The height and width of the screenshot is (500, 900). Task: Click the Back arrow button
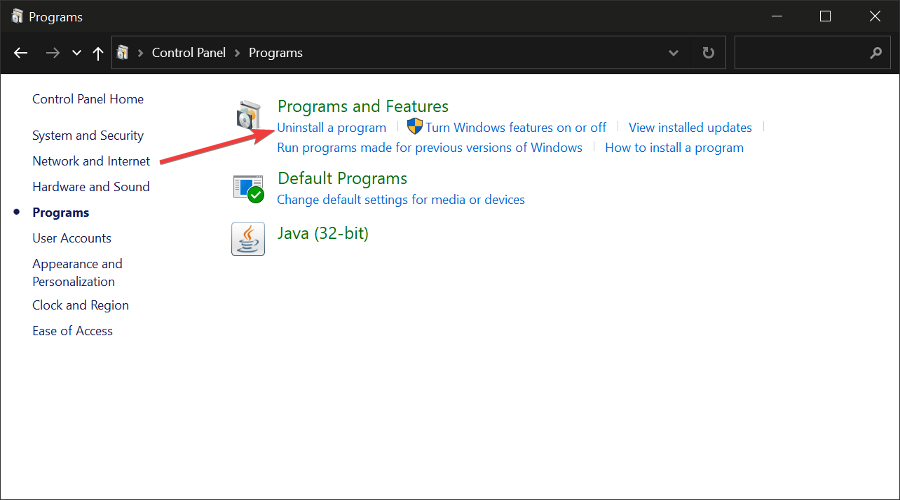pos(21,53)
